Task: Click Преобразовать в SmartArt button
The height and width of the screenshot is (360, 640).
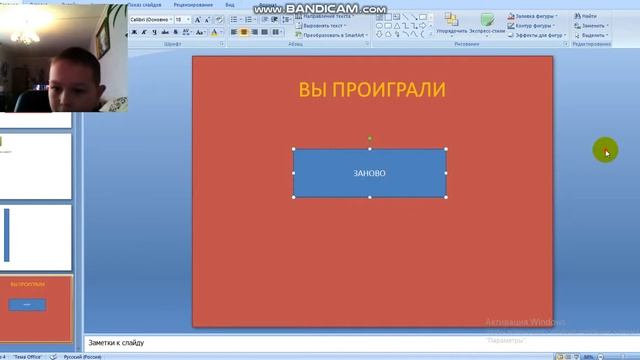Action: pyautogui.click(x=331, y=36)
